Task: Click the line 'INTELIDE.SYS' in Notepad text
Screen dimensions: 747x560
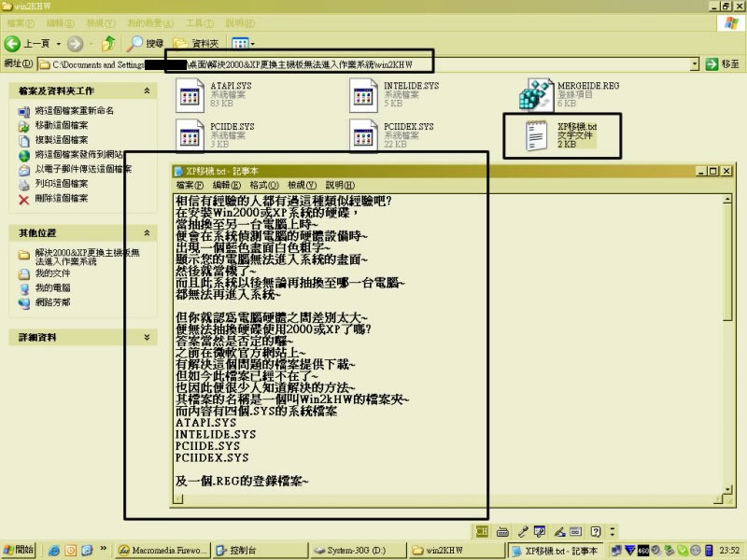Action: (x=216, y=434)
